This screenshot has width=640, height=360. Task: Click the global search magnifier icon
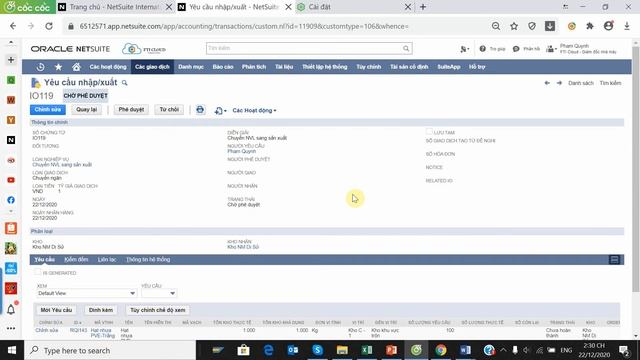click(406, 49)
